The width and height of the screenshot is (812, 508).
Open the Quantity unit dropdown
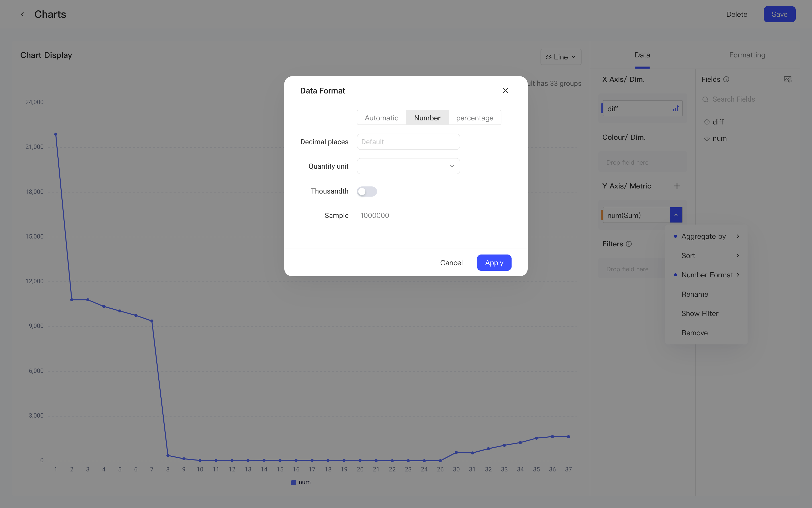(x=408, y=166)
